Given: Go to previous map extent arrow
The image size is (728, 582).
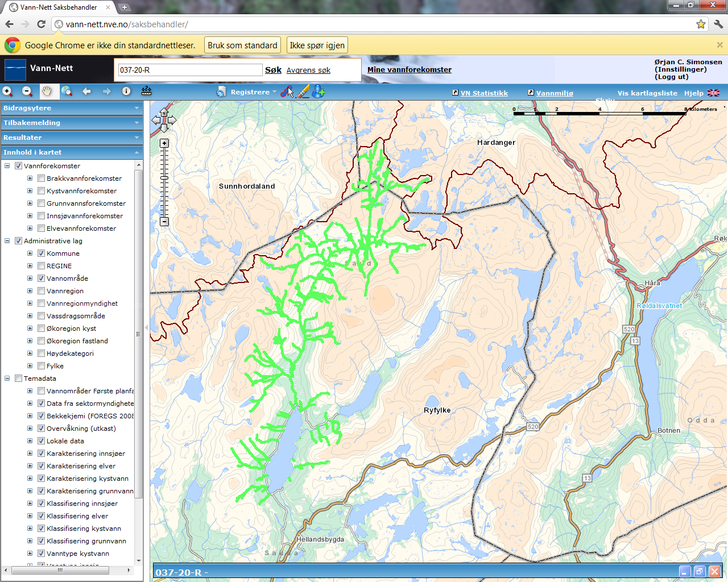Looking at the screenshot, I should click(86, 91).
